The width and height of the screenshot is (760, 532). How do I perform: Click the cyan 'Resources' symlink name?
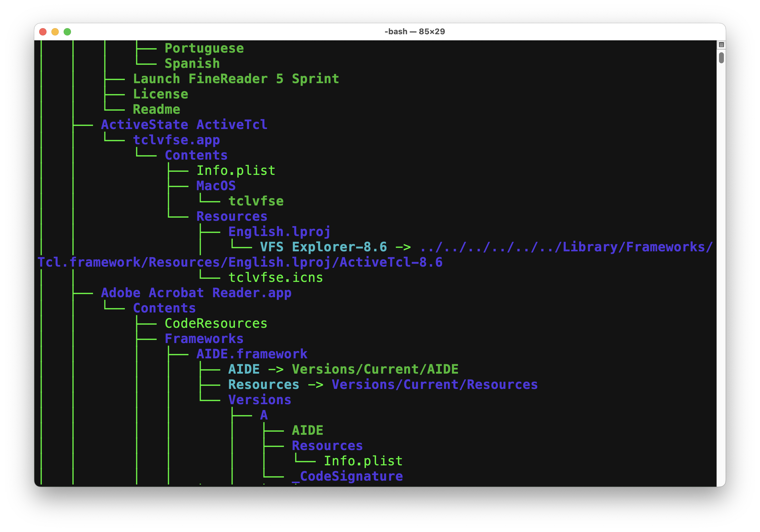pos(264,384)
